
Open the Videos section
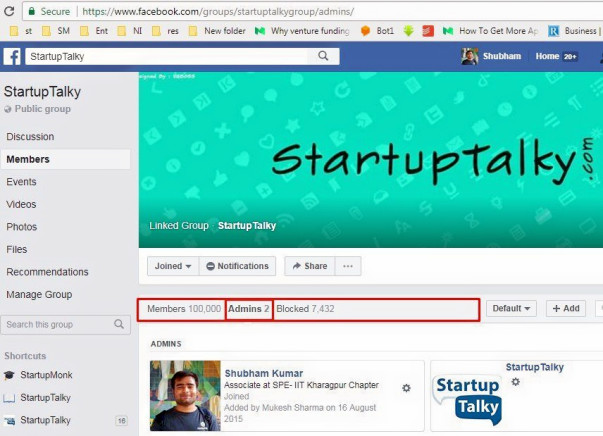point(21,204)
